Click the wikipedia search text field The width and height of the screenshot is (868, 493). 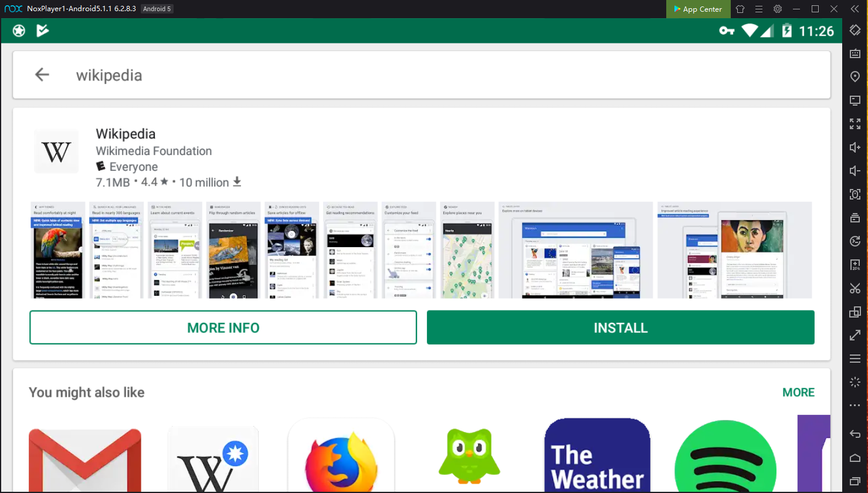(x=411, y=75)
